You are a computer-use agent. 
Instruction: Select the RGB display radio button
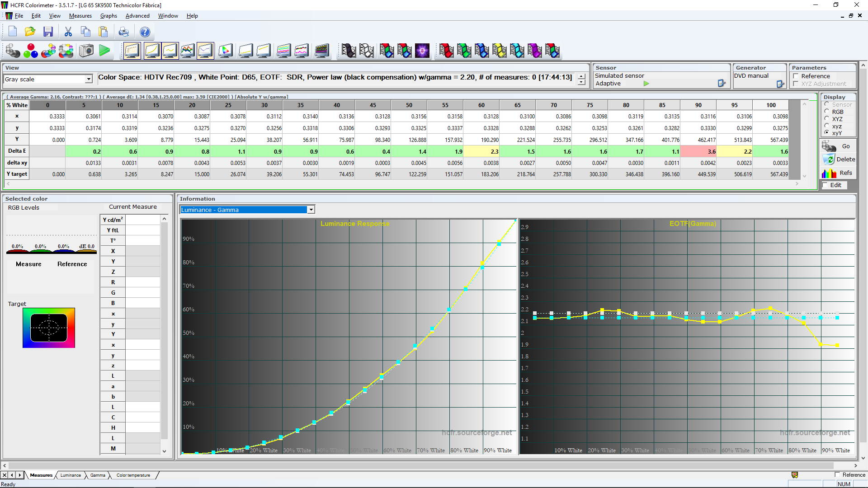[827, 112]
